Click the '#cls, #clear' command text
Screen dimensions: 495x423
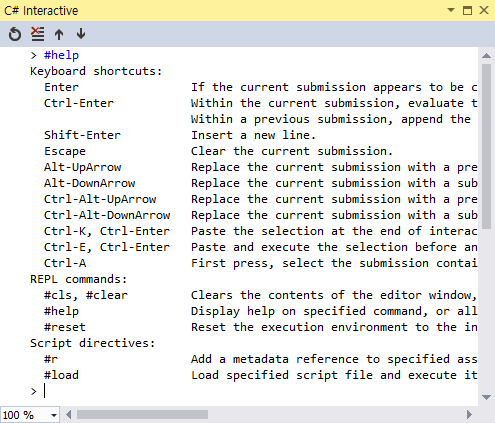tap(86, 295)
